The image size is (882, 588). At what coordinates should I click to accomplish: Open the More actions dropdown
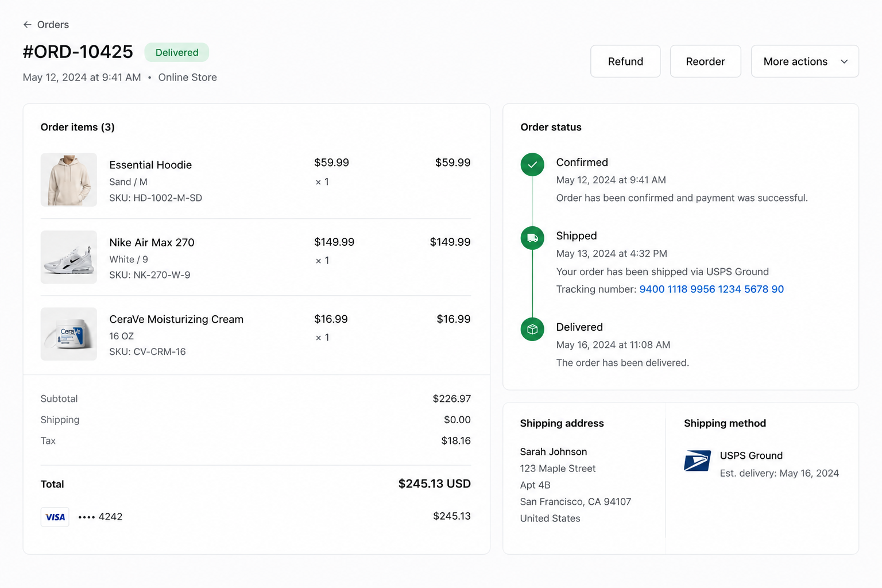[x=805, y=61]
